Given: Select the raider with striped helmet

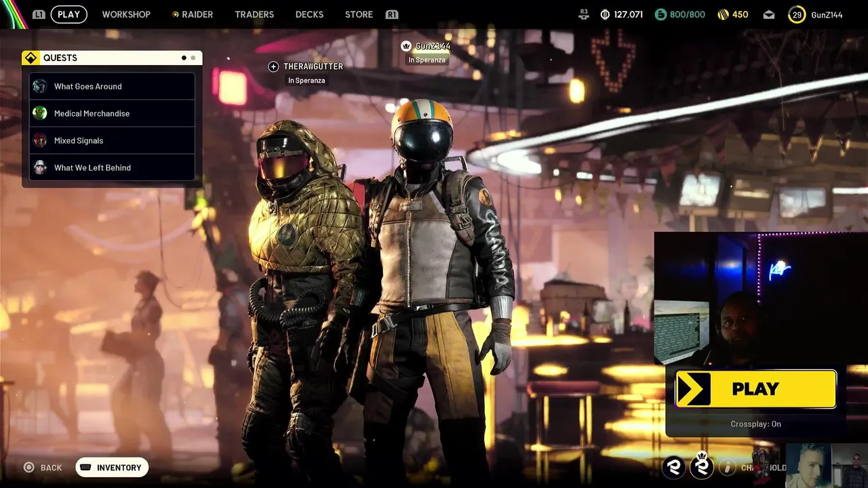Looking at the screenshot, I should tap(434, 291).
